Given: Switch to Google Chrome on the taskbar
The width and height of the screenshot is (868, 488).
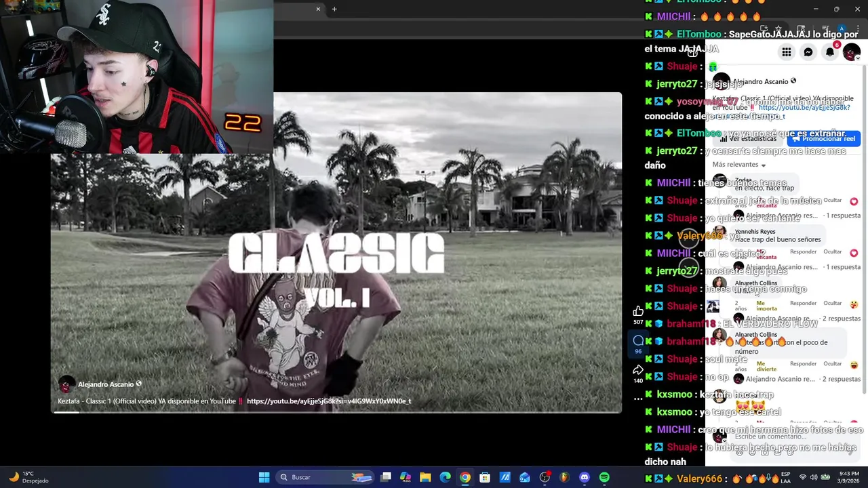Looking at the screenshot, I should click(465, 477).
